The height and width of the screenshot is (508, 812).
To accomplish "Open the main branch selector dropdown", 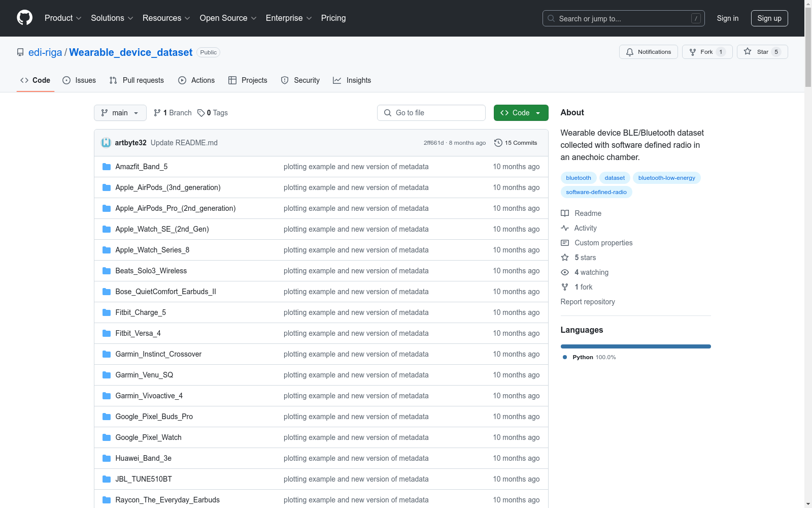I will [x=120, y=113].
